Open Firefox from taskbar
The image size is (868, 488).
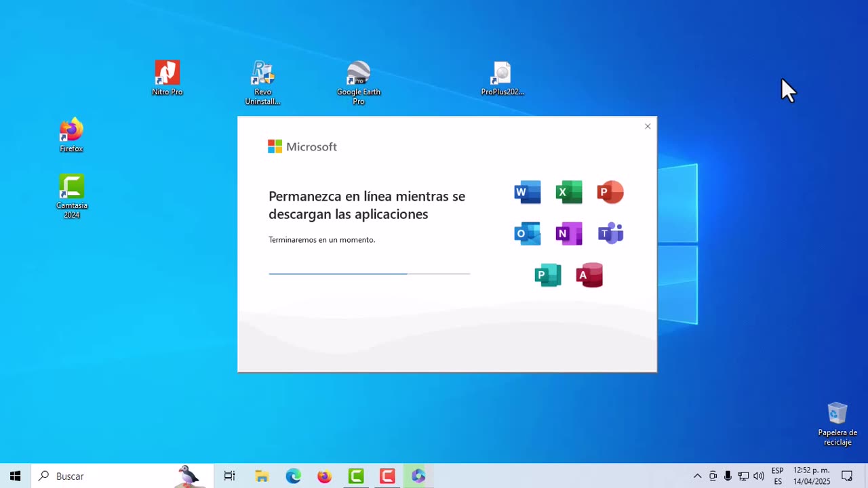click(324, 476)
